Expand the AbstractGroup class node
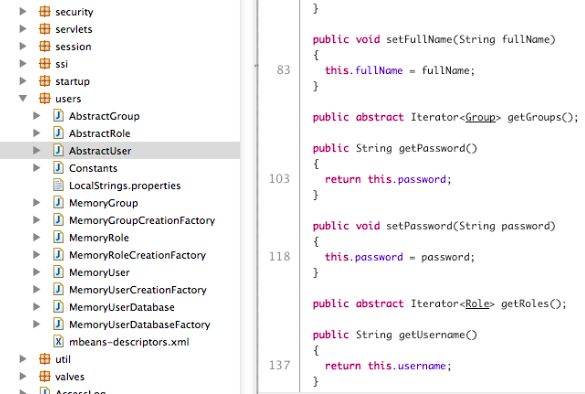This screenshot has width=585, height=394. pos(37,116)
